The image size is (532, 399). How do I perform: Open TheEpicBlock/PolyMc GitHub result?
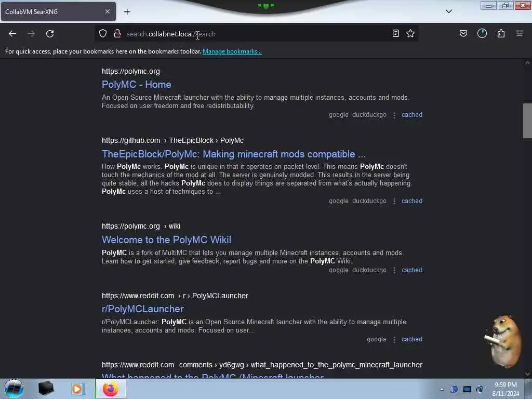[x=234, y=154]
